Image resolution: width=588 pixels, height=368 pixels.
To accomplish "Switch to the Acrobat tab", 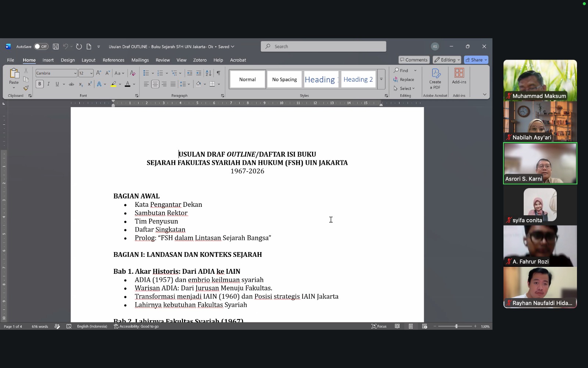I will point(238,60).
